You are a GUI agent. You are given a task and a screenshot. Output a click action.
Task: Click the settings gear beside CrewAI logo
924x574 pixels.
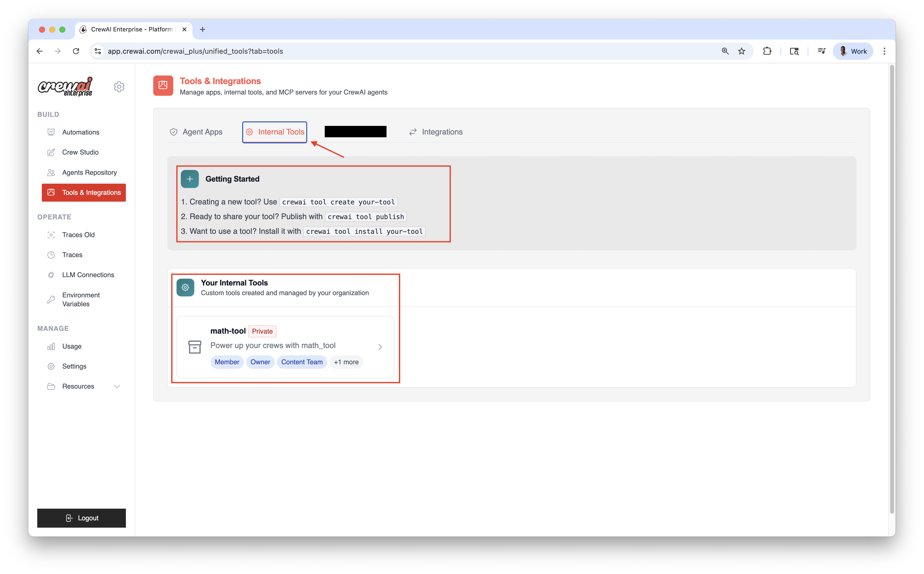pyautogui.click(x=119, y=87)
